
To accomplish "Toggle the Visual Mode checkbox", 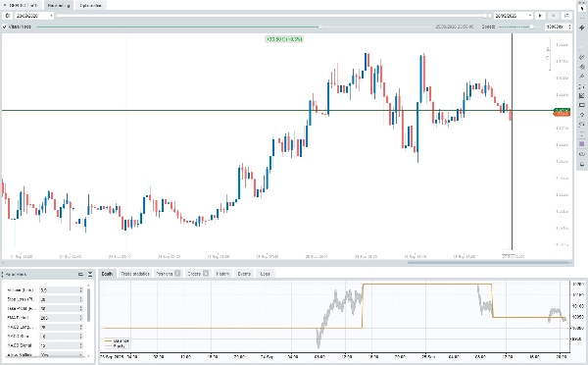I will (5, 27).
